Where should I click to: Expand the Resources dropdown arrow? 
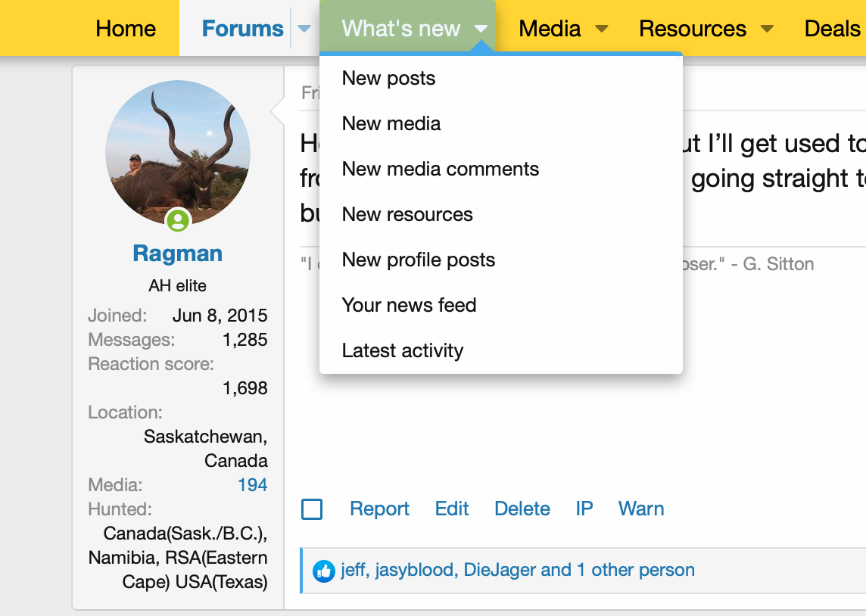coord(767,29)
